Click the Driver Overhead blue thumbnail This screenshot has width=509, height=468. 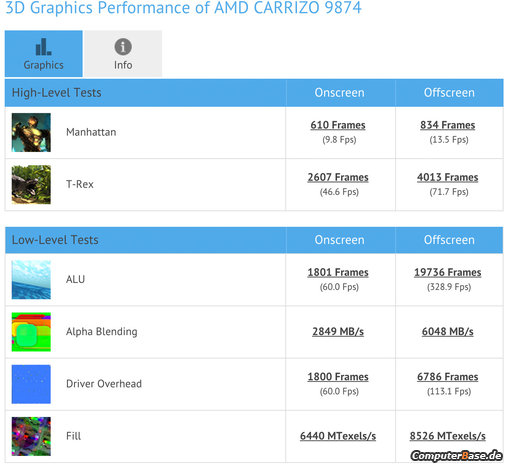tap(31, 384)
